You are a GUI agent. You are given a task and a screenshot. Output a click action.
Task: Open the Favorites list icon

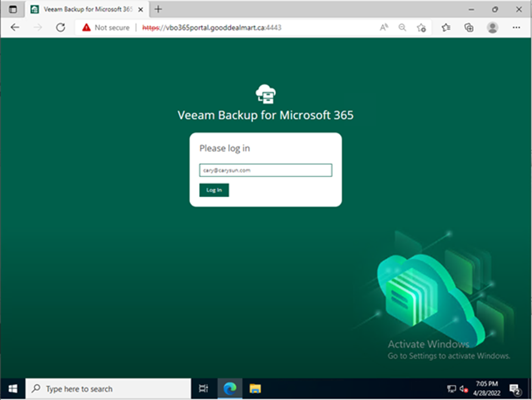tap(446, 27)
